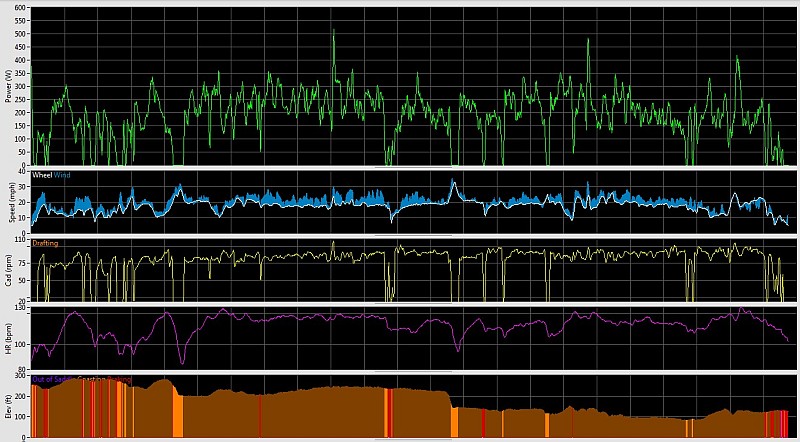The height and width of the screenshot is (442, 800).
Task: Click the 80 tick on heart rate axis
Action: (x=23, y=369)
